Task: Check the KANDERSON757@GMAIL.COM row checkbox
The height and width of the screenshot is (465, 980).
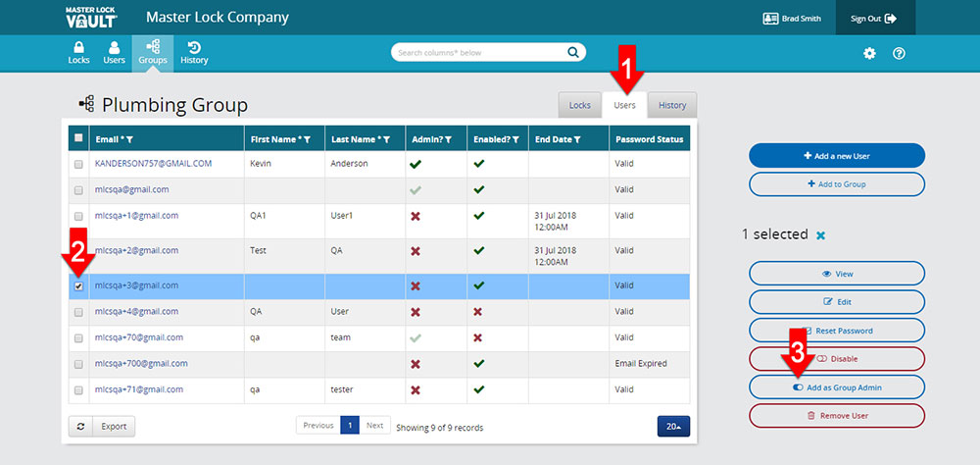Action: [78, 164]
